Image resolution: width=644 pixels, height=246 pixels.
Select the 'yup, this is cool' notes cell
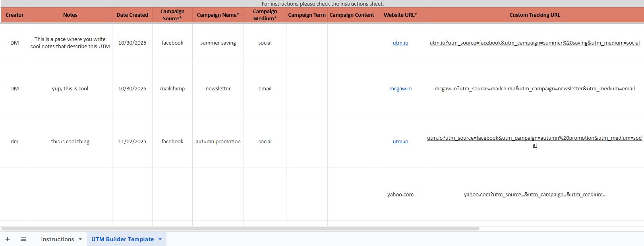point(70,89)
